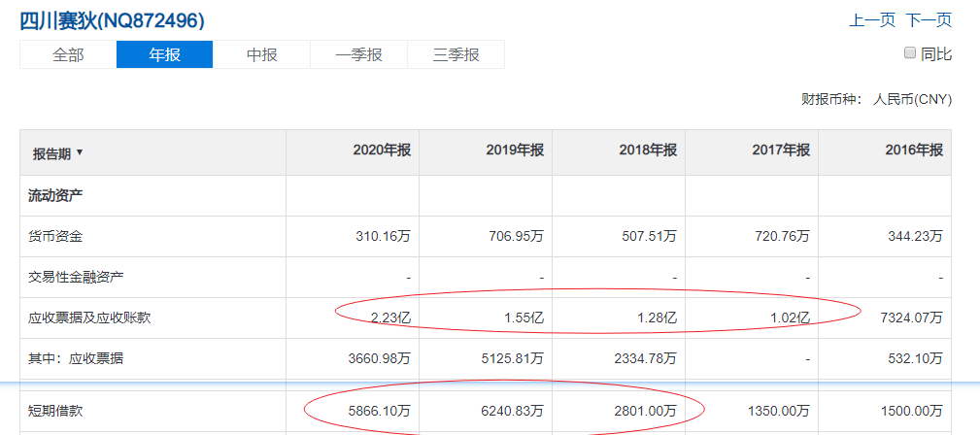Click the 6240.83万 short-term loan value
The width and height of the screenshot is (980, 435).
tap(511, 412)
